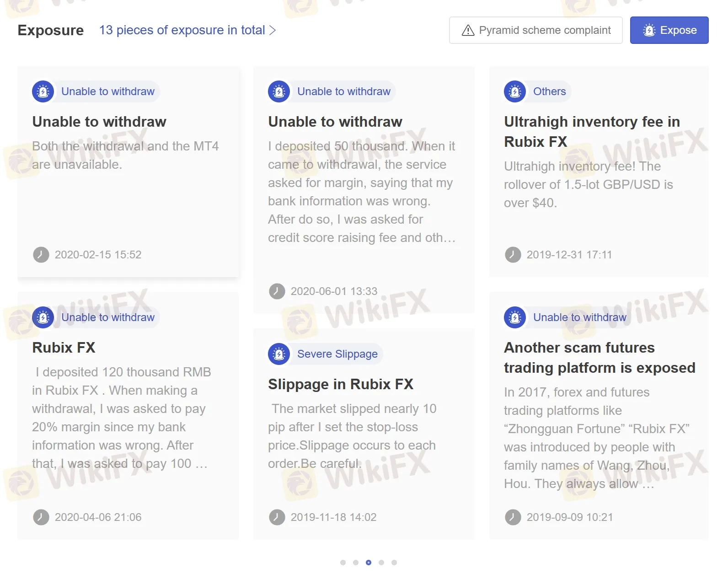Viewport: 728px width, 579px height.
Task: Read 'In 2017, forex and futures' description
Action: [597, 438]
